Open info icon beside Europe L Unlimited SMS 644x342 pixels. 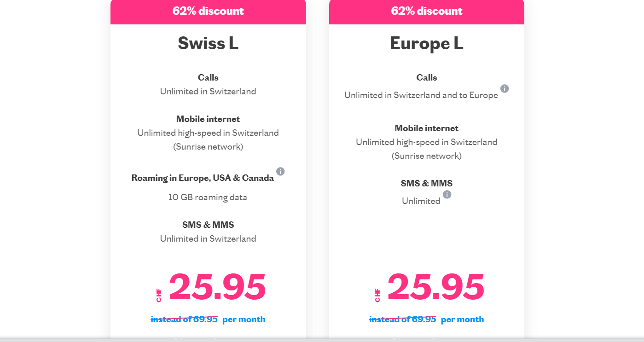447,194
